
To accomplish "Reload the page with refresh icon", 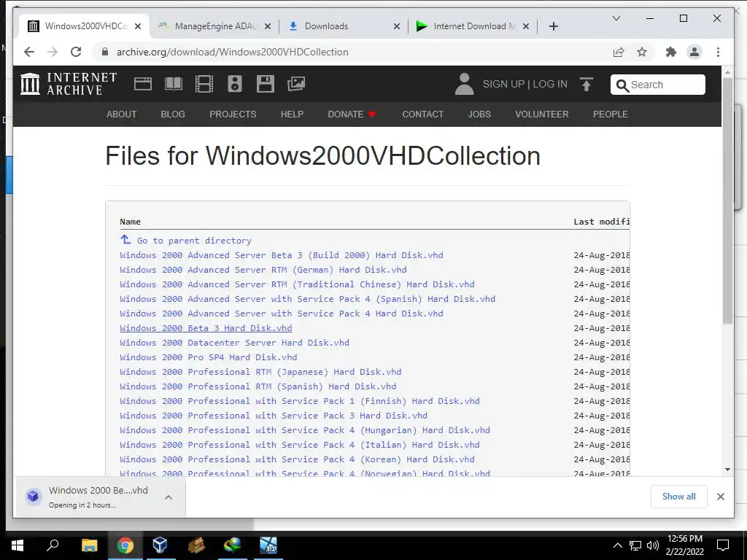I will [x=76, y=52].
